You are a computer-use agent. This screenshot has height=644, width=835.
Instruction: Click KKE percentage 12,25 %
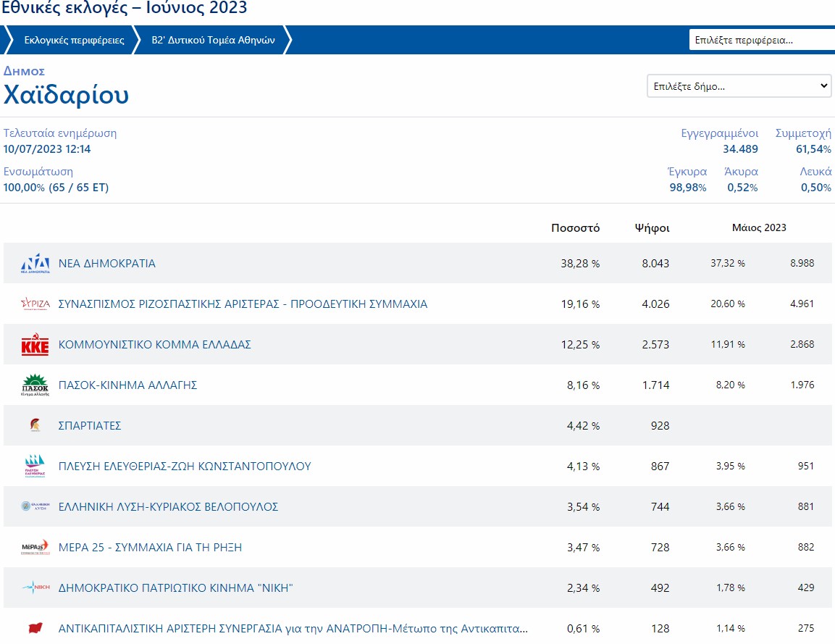580,345
